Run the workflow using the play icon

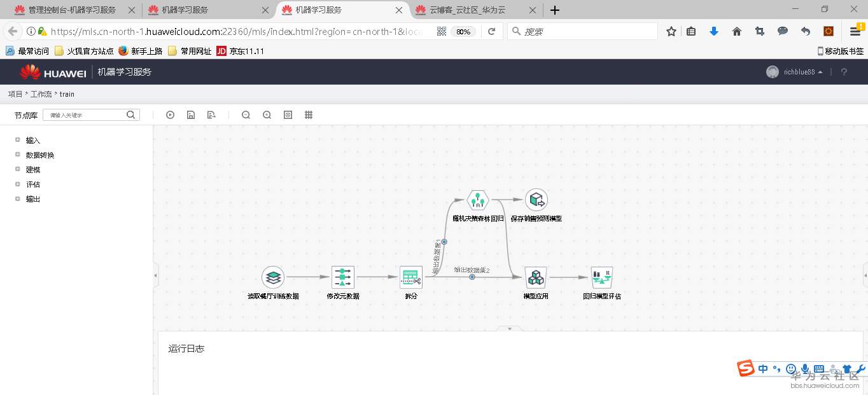tap(170, 114)
